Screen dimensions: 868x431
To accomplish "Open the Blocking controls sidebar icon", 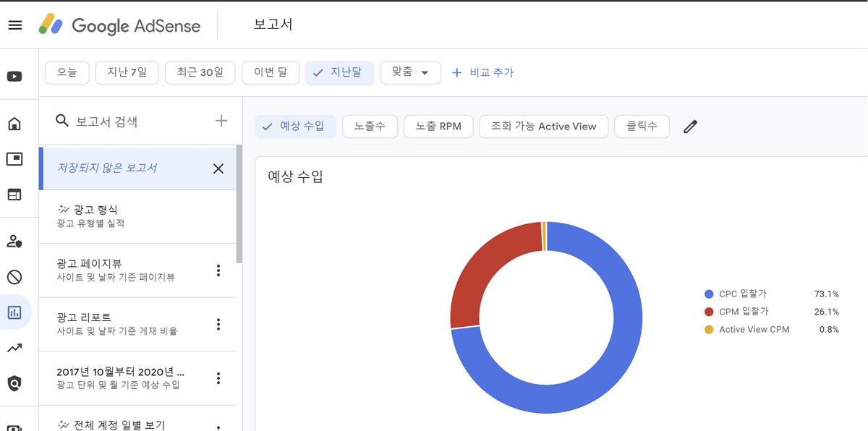I will pos(14,277).
